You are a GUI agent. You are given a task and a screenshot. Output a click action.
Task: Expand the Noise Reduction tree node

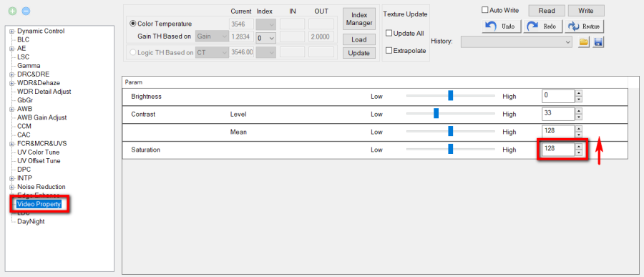[12, 187]
